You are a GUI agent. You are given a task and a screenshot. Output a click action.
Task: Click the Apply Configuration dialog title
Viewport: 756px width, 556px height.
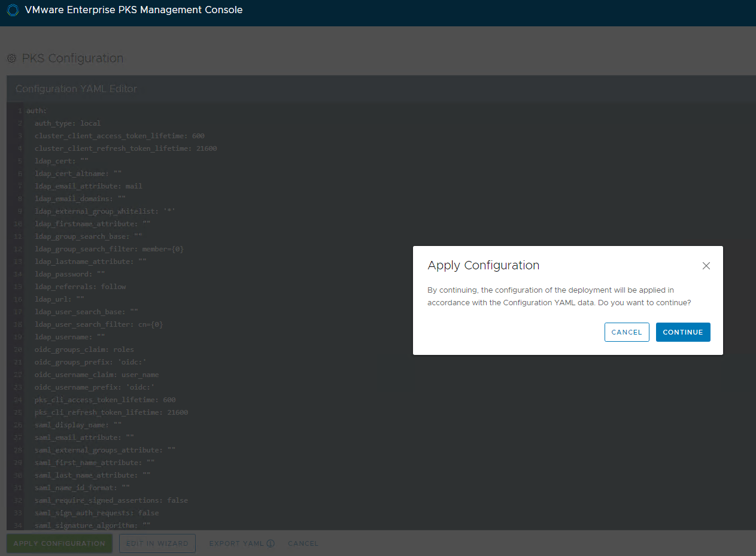tap(484, 265)
